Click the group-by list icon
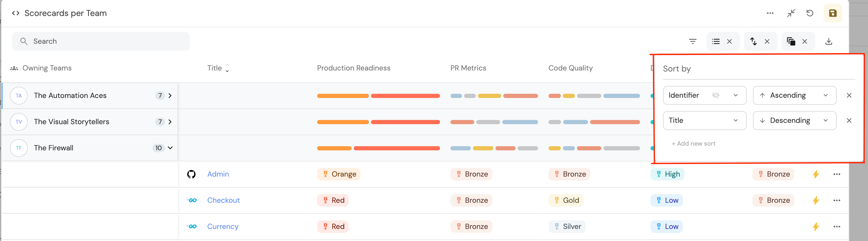The height and width of the screenshot is (241, 868). [716, 41]
